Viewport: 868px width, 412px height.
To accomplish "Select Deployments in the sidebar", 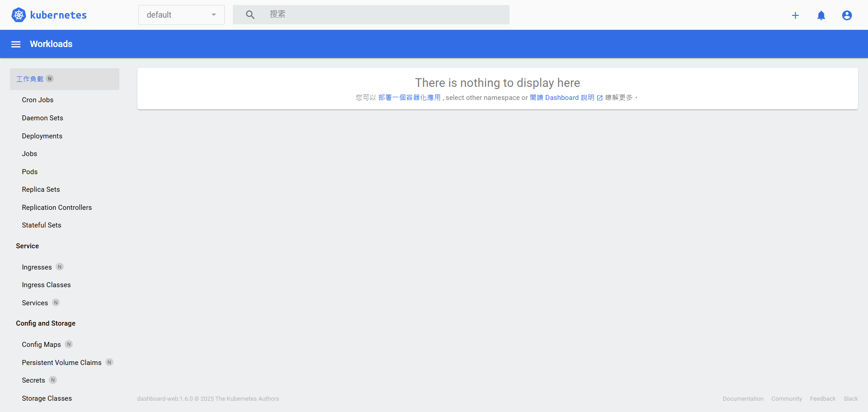I will 42,136.
